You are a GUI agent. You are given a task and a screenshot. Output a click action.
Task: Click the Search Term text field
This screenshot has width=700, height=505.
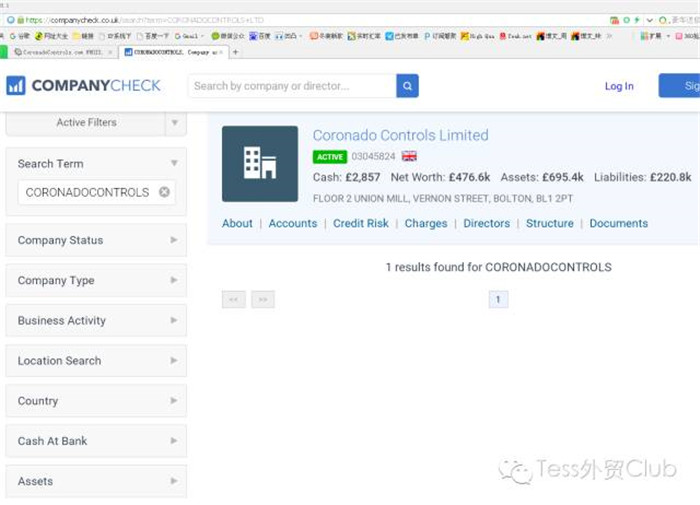[96, 192]
